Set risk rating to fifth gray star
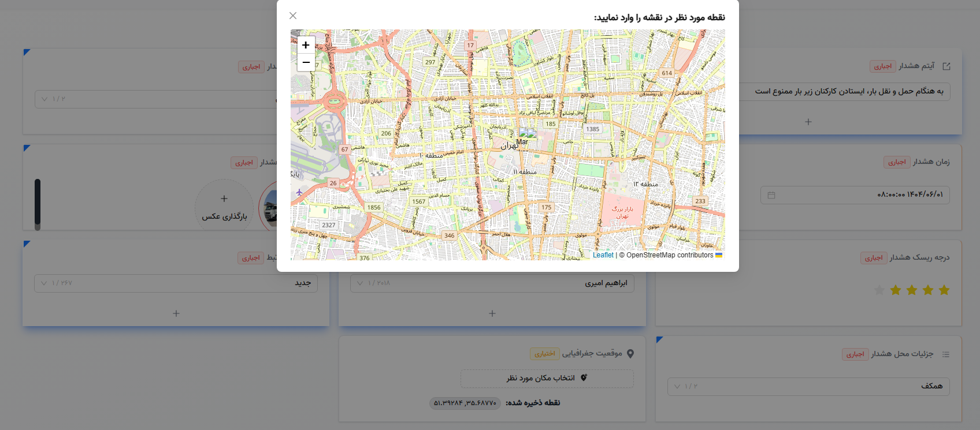The image size is (980, 430). tap(879, 290)
